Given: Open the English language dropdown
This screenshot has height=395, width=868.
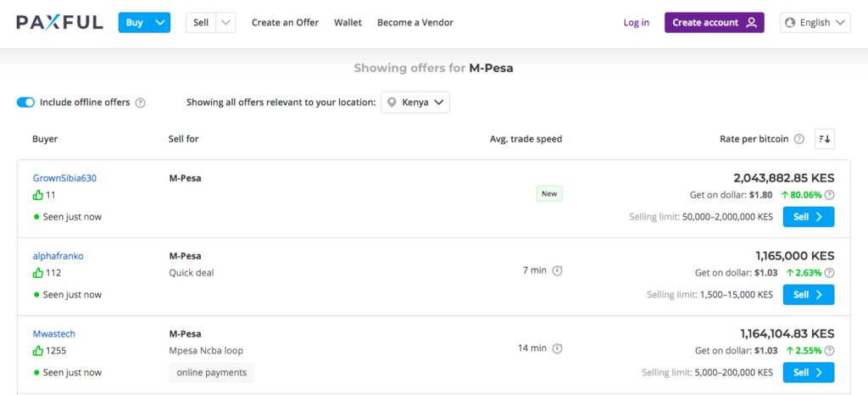Looking at the screenshot, I should pyautogui.click(x=815, y=23).
